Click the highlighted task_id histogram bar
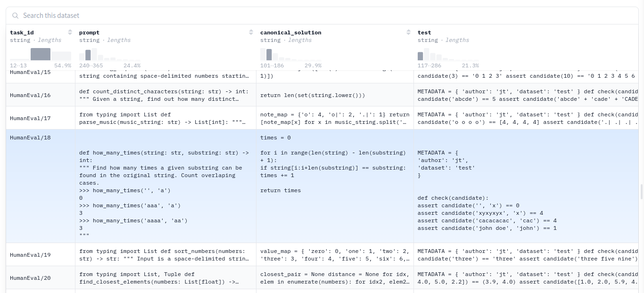Screen dimensions: 644x293 (x=41, y=54)
